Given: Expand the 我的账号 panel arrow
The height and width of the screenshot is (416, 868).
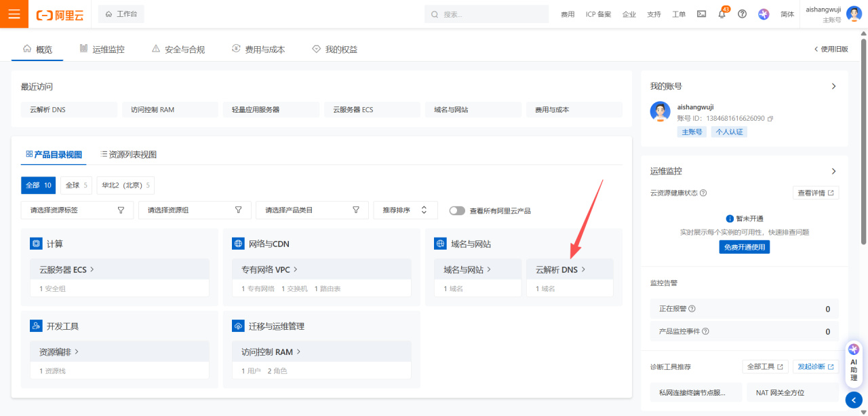Looking at the screenshot, I should pos(833,86).
